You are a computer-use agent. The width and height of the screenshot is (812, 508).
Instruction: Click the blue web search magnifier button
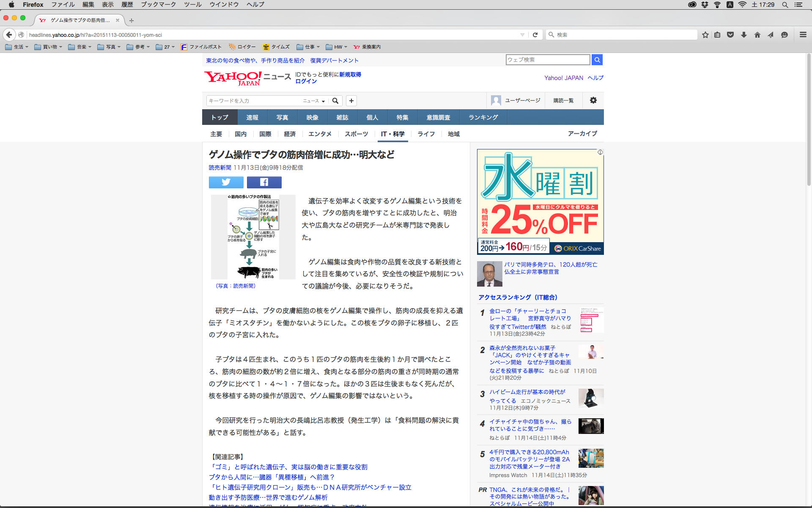(x=597, y=60)
